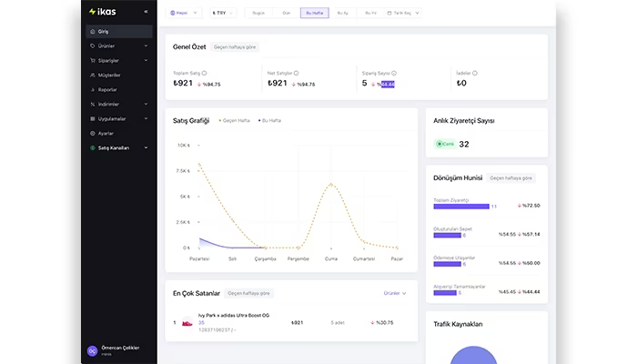Expand the İndirimler submenu chevron
This screenshot has width=637, height=364.
pos(146,105)
